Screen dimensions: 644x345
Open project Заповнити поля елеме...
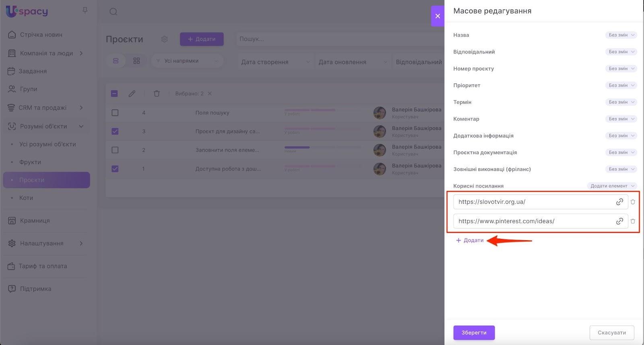227,150
